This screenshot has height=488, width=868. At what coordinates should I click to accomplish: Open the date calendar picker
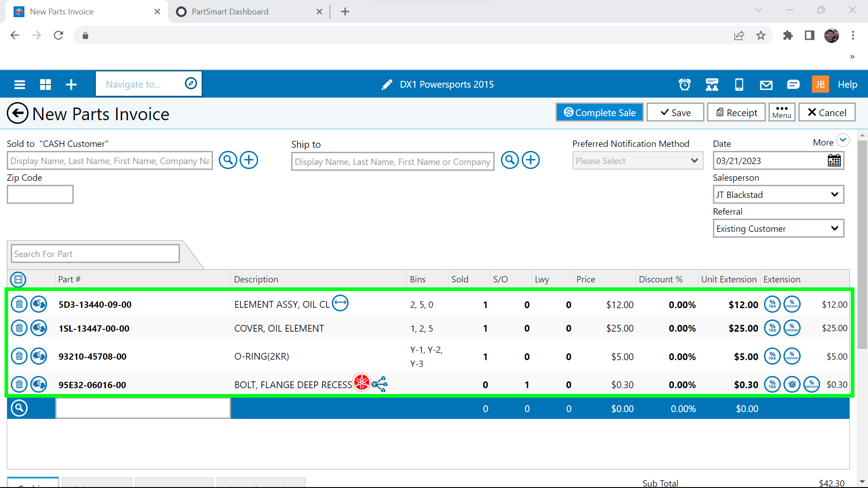(x=834, y=161)
